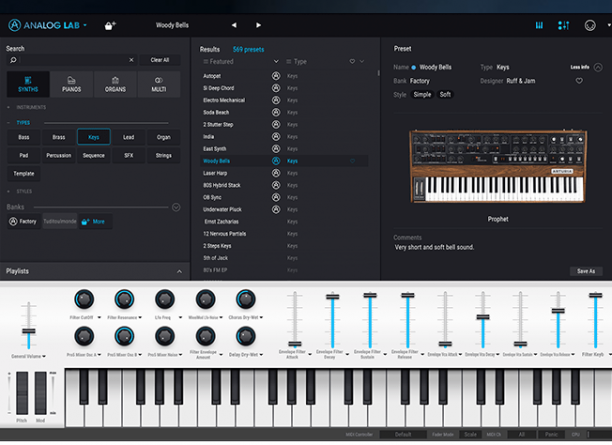Switch to the Pianos category tab
Image resolution: width=612 pixels, height=445 pixels.
click(71, 84)
